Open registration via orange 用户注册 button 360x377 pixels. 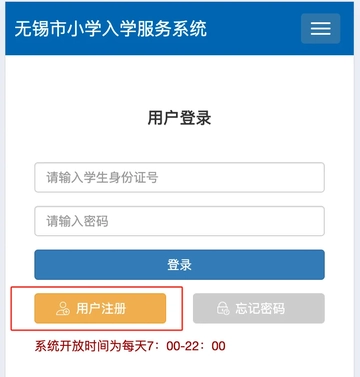(x=100, y=308)
